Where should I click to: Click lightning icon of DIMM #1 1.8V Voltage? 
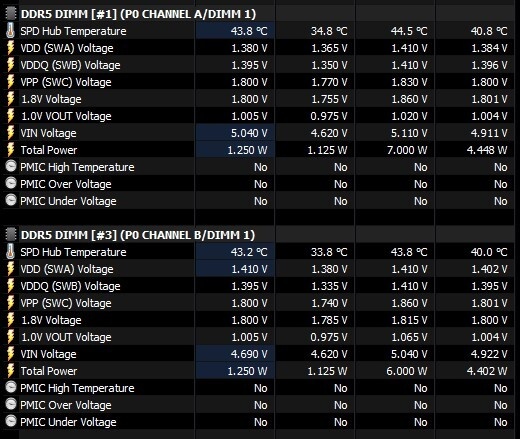(11, 99)
